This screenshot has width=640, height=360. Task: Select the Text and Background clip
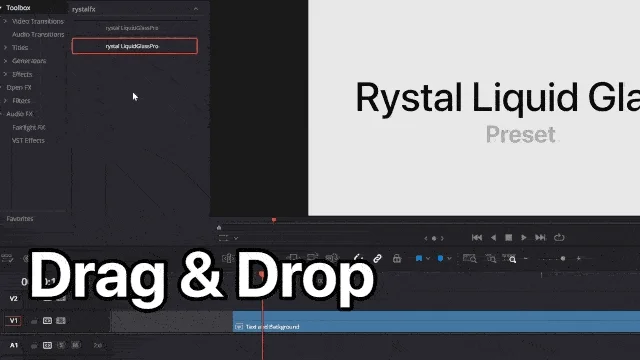[x=436, y=322]
